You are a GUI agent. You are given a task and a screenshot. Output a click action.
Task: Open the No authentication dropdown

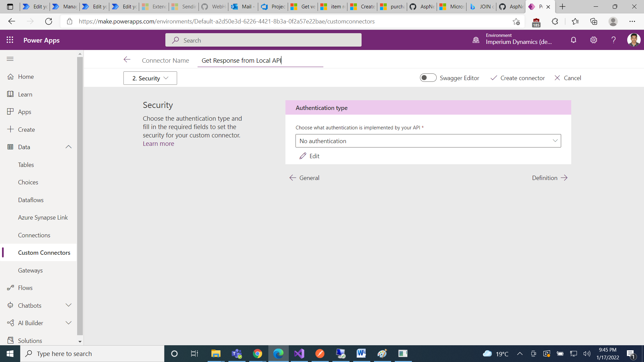coord(428,141)
